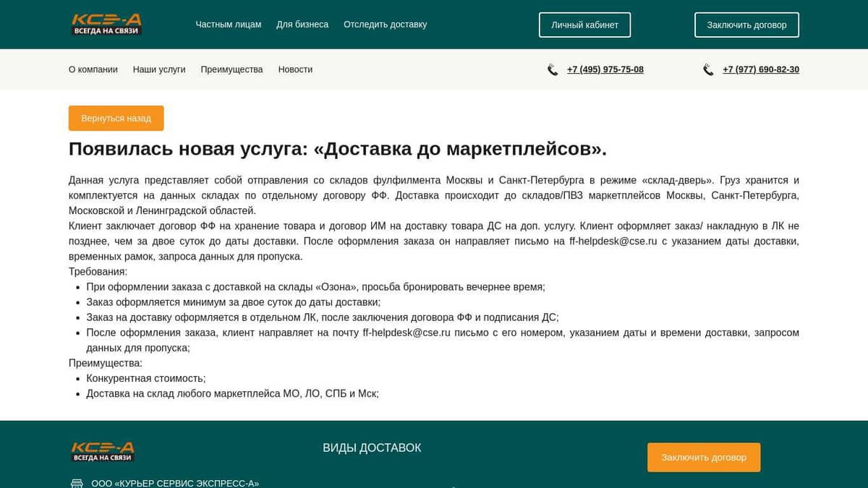Click the «ВИДЫ ДОСТАВОК» footer heading
Viewport: 868px width, 488px height.
pos(372,448)
